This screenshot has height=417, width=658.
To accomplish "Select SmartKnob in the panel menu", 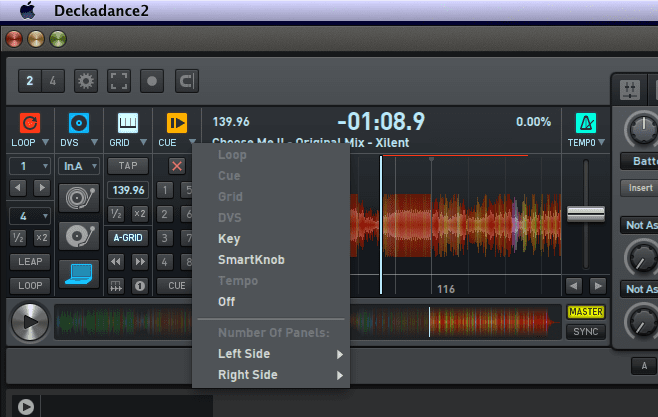I will (x=251, y=260).
